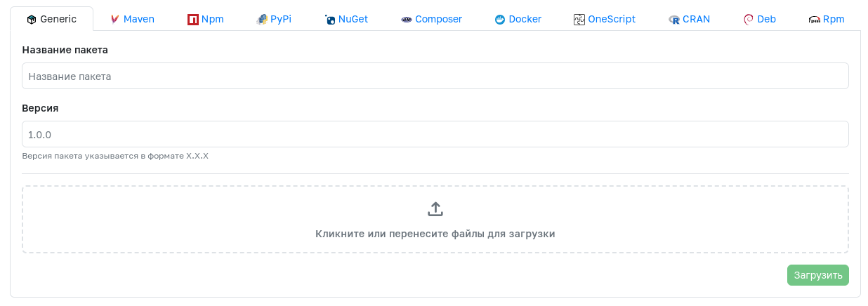This screenshot has height=306, width=868.
Task: Switch to the Maven tab
Action: (132, 19)
